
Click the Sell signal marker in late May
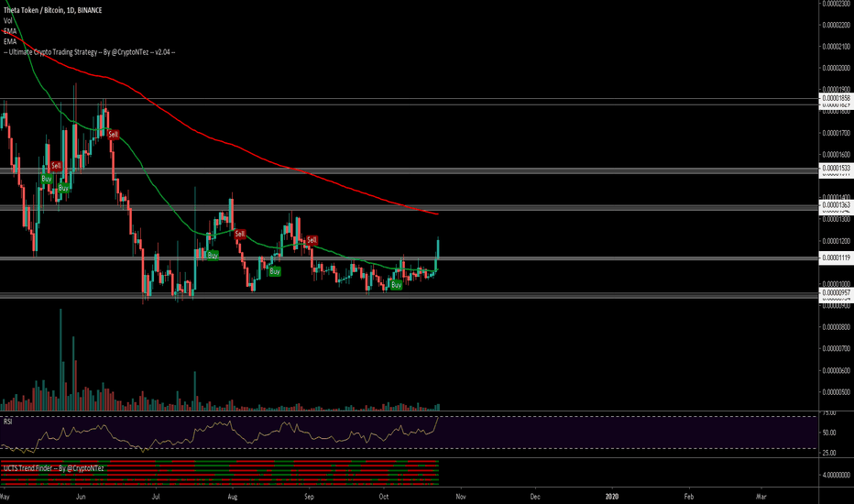pos(56,166)
